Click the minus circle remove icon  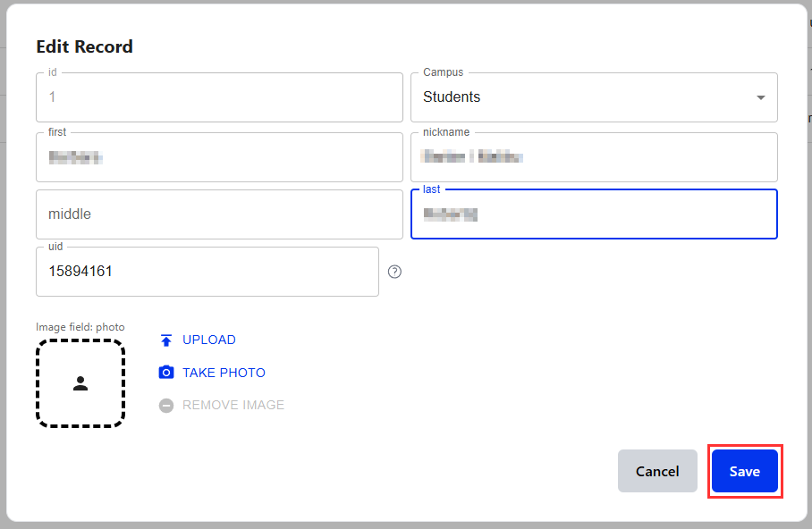(x=165, y=406)
